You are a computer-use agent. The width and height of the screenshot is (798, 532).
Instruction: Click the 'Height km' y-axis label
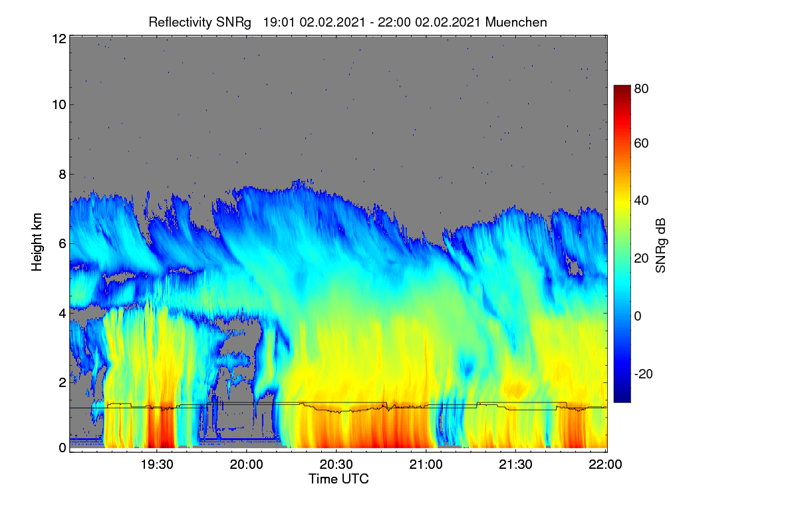(37, 242)
